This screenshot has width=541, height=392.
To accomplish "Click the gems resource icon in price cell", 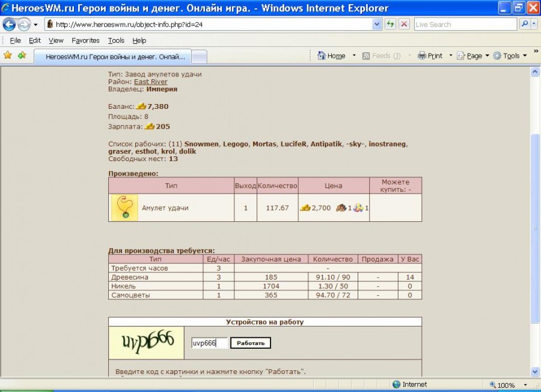I will point(358,208).
